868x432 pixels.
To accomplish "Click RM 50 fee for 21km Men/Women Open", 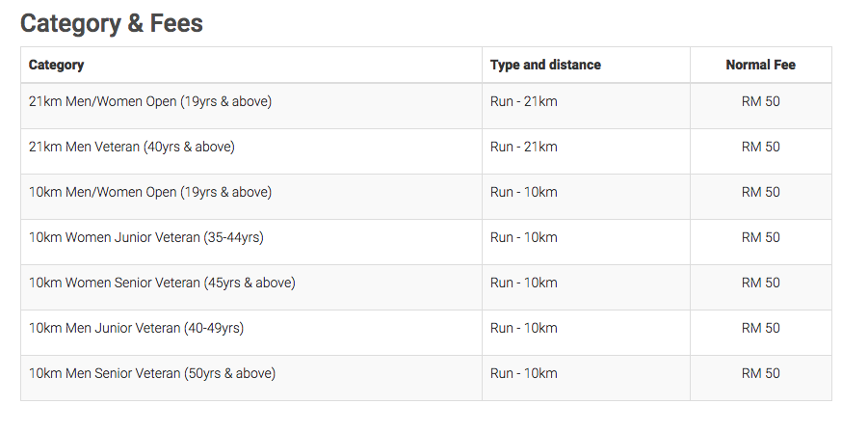I will tap(761, 101).
